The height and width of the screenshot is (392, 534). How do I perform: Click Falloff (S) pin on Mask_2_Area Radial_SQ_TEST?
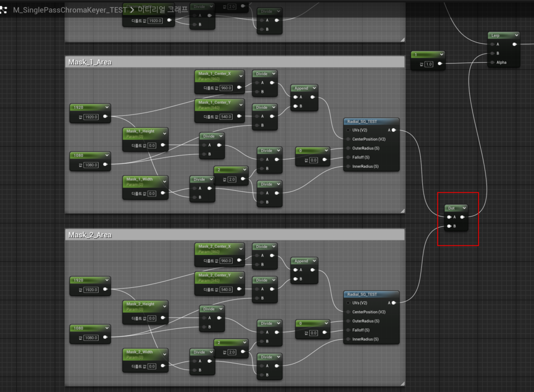point(348,330)
